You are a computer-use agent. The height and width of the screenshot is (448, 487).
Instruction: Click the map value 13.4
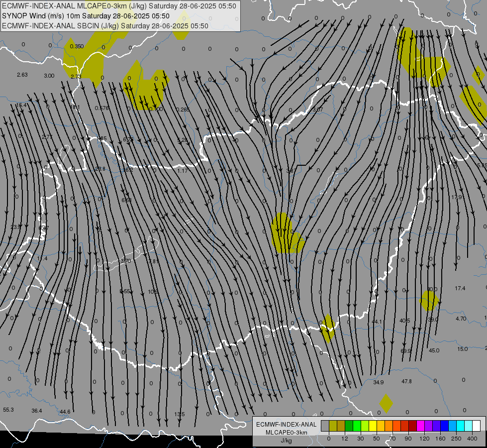(42, 258)
